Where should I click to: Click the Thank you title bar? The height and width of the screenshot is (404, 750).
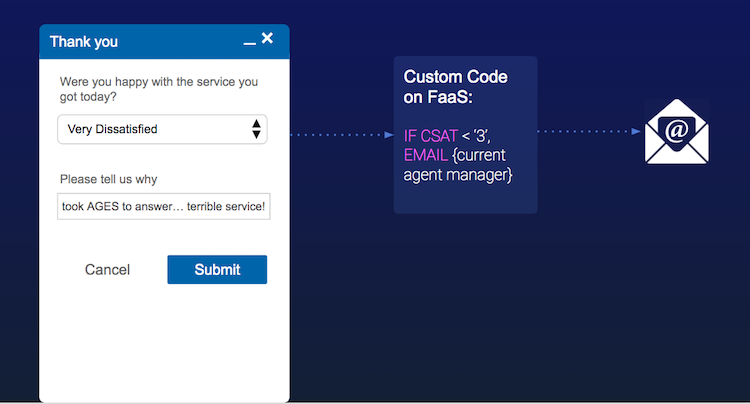tap(164, 42)
